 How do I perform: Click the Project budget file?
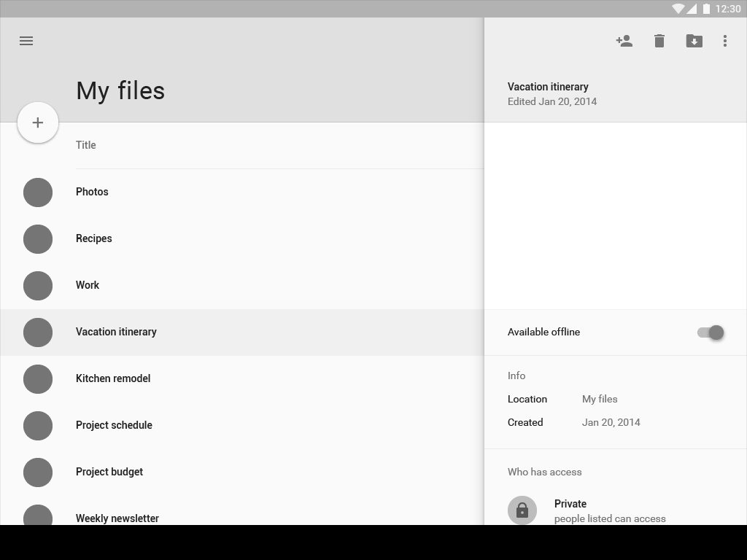click(x=109, y=472)
